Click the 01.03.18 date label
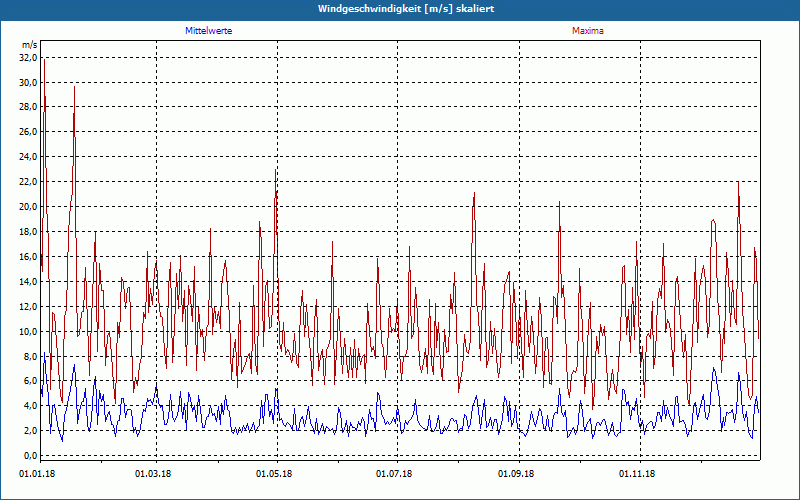800x500 pixels. 153,474
